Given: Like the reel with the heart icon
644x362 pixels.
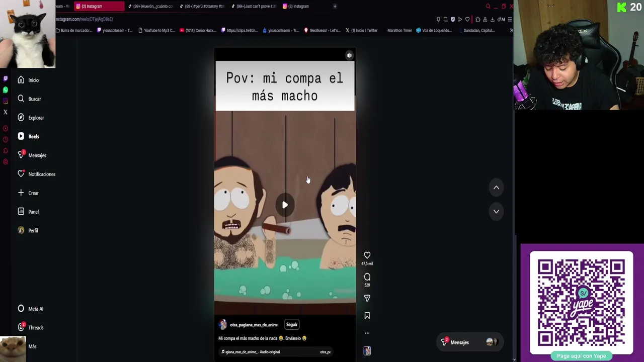Looking at the screenshot, I should 367,255.
